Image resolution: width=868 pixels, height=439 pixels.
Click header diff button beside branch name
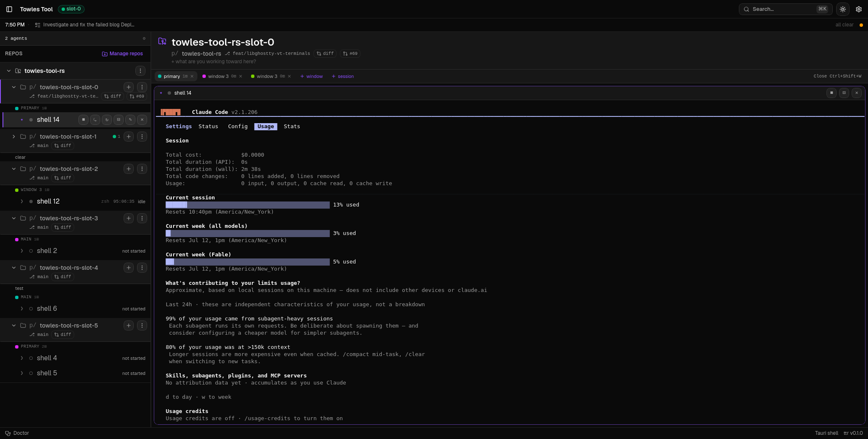pos(325,54)
